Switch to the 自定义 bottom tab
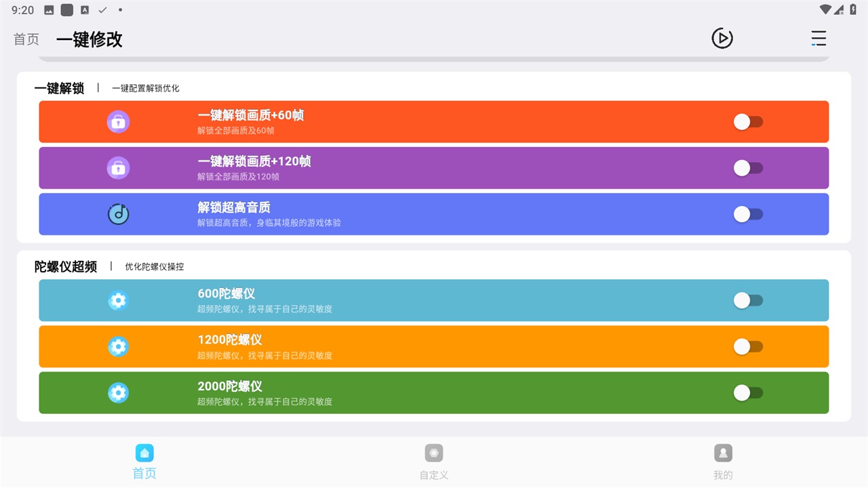This screenshot has width=868, height=488. [434, 461]
